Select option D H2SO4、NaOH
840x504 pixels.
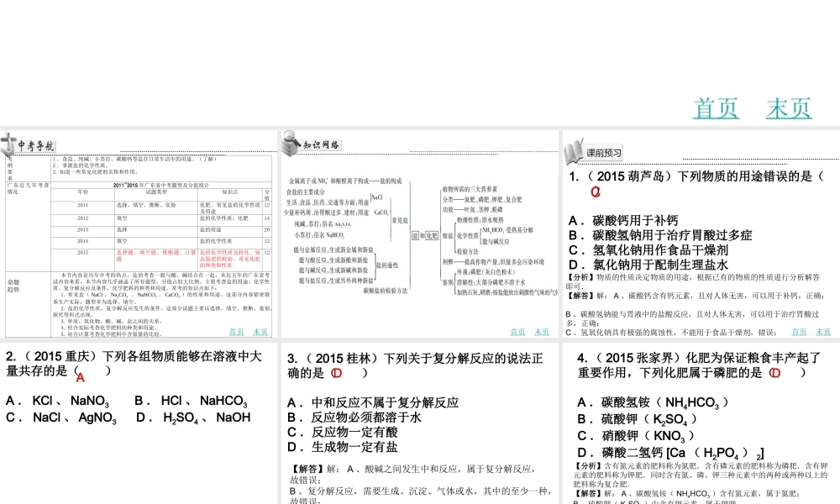coord(193,417)
